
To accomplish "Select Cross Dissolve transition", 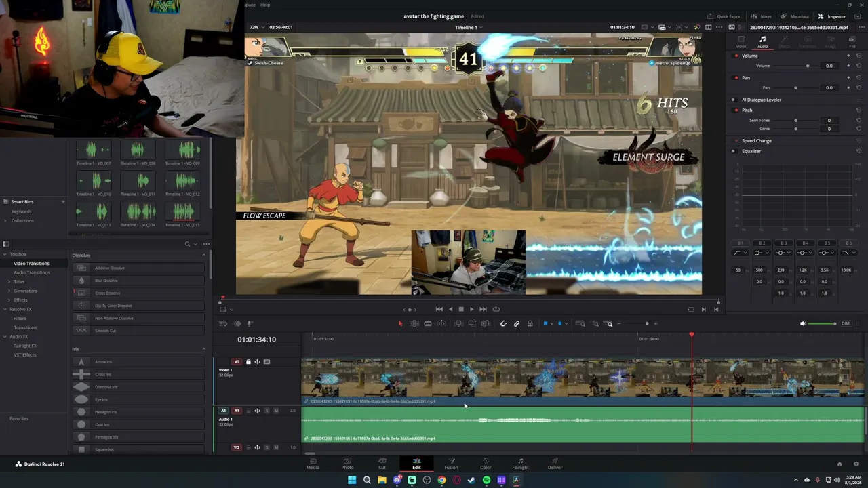I will pos(138,293).
